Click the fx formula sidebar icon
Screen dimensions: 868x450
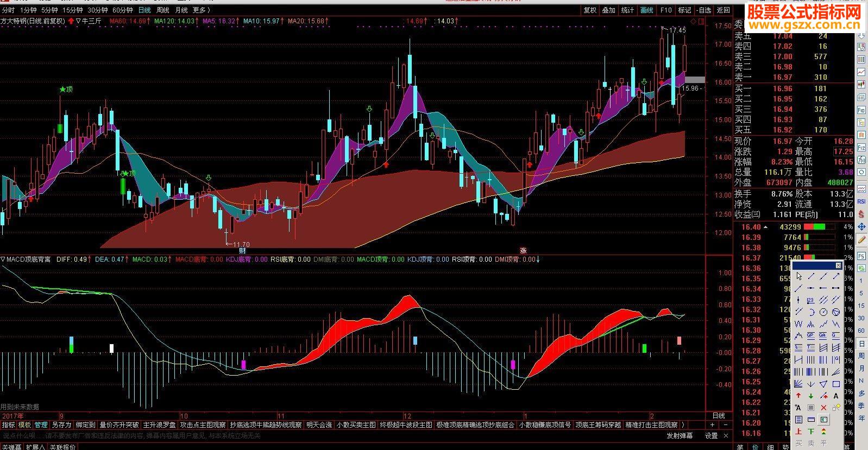[x=861, y=160]
